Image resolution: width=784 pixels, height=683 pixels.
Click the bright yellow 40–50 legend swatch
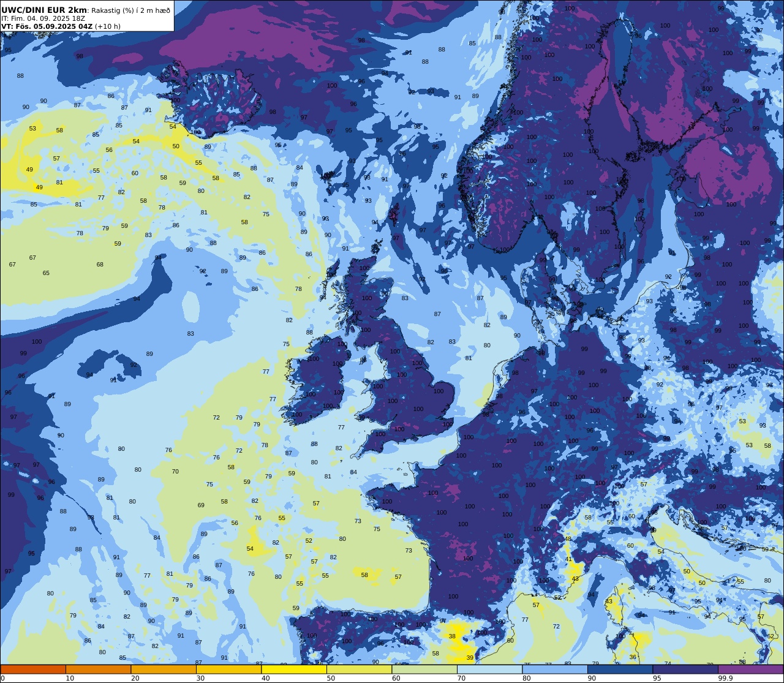coord(294,669)
